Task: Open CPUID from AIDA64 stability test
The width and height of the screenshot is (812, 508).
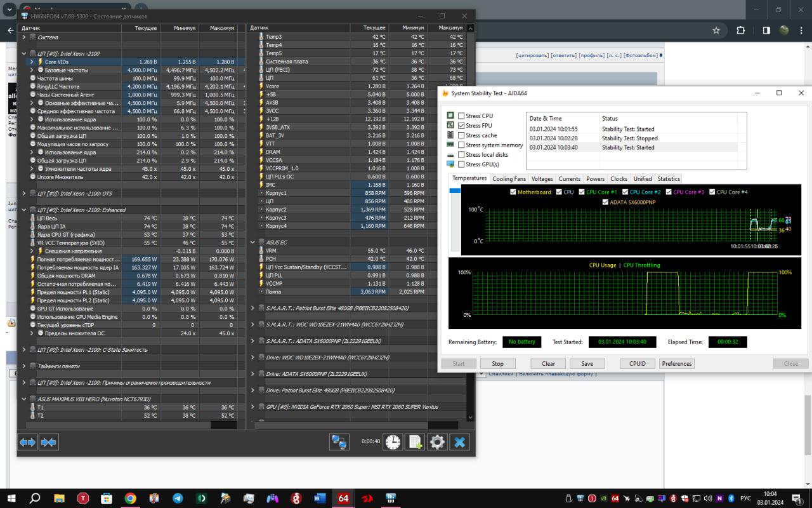Action: click(x=638, y=364)
